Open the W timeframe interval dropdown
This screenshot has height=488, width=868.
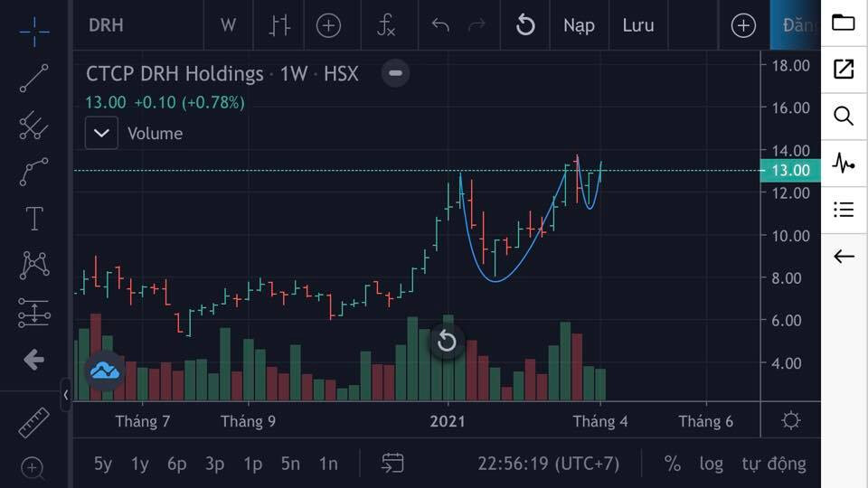pos(228,25)
